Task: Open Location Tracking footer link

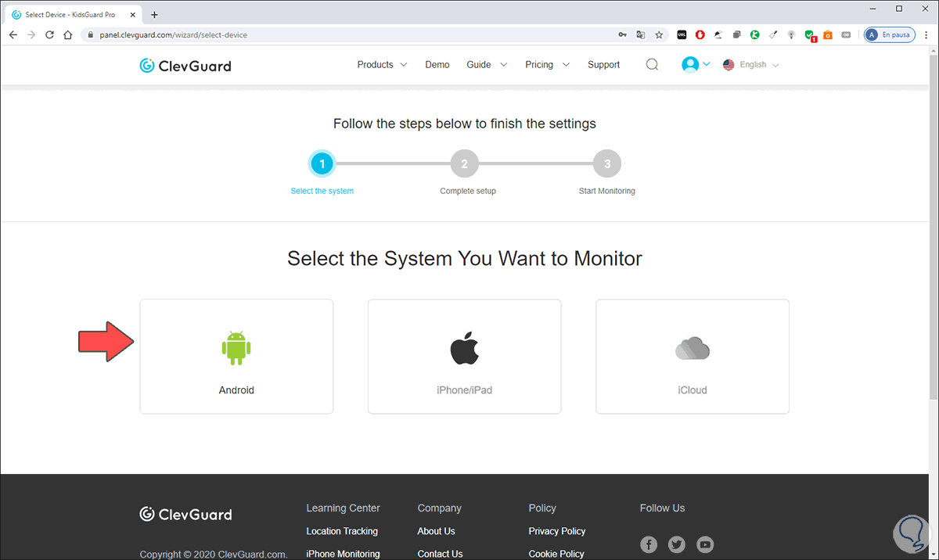Action: click(342, 531)
